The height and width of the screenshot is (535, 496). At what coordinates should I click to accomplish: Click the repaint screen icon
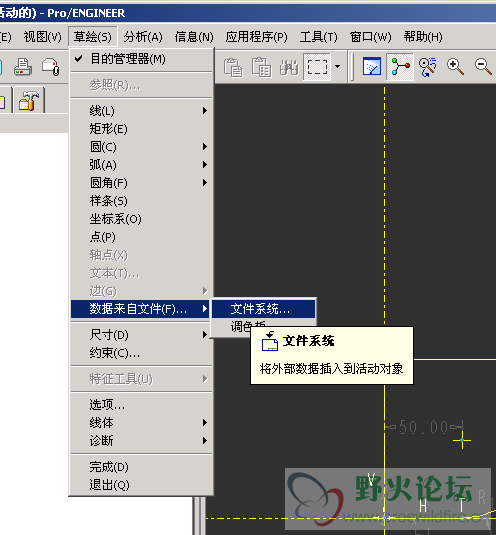(x=372, y=67)
